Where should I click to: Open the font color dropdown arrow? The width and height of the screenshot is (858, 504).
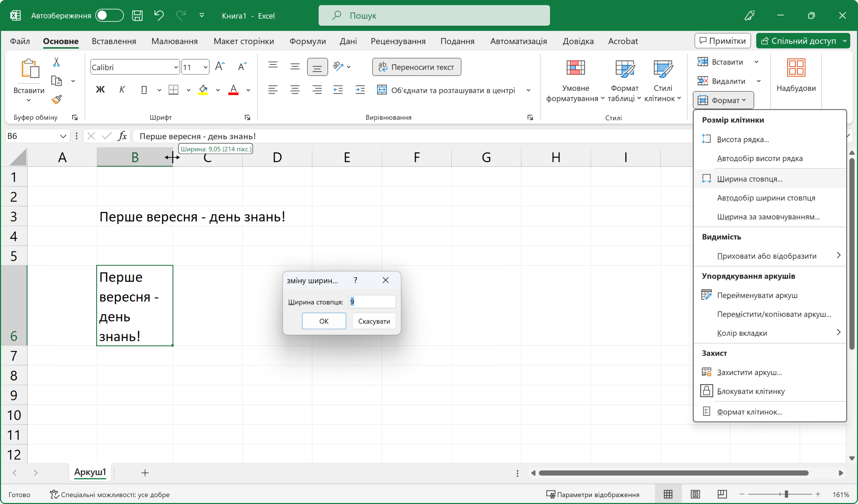[249, 90]
